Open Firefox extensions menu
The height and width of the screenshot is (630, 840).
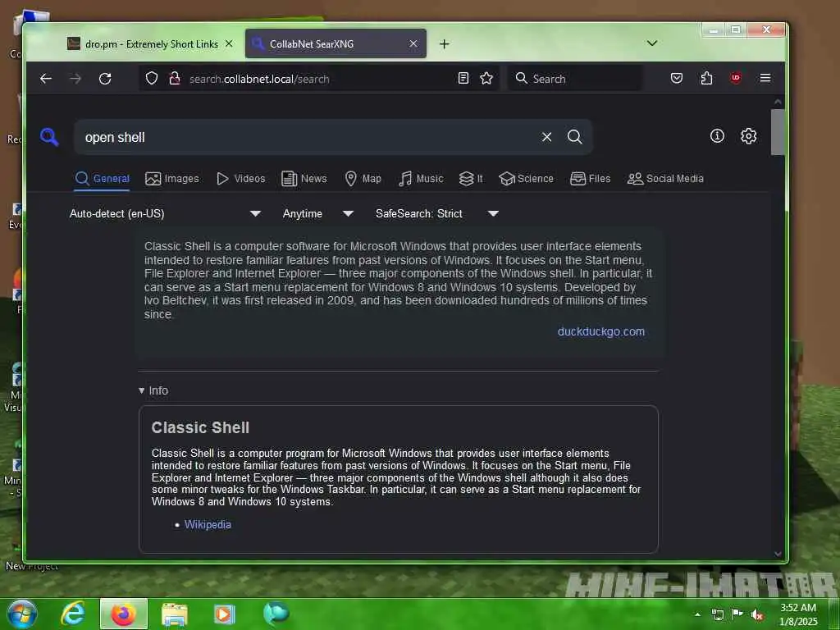coord(706,78)
